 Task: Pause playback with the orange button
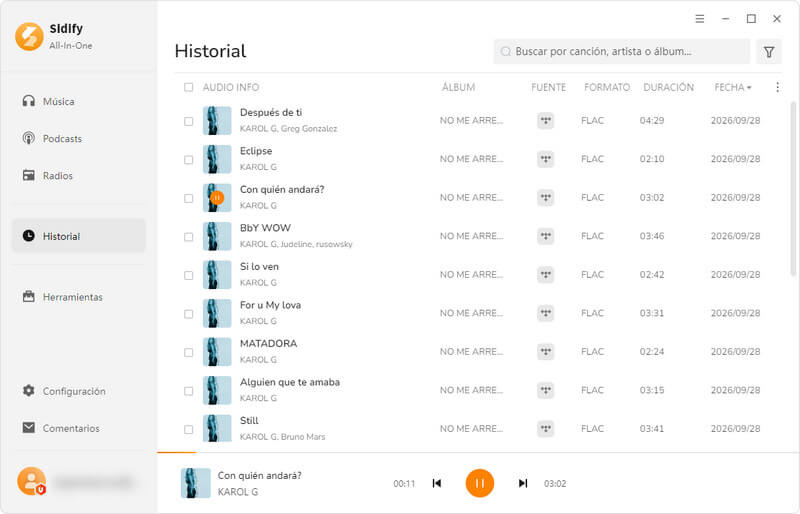tap(480, 483)
